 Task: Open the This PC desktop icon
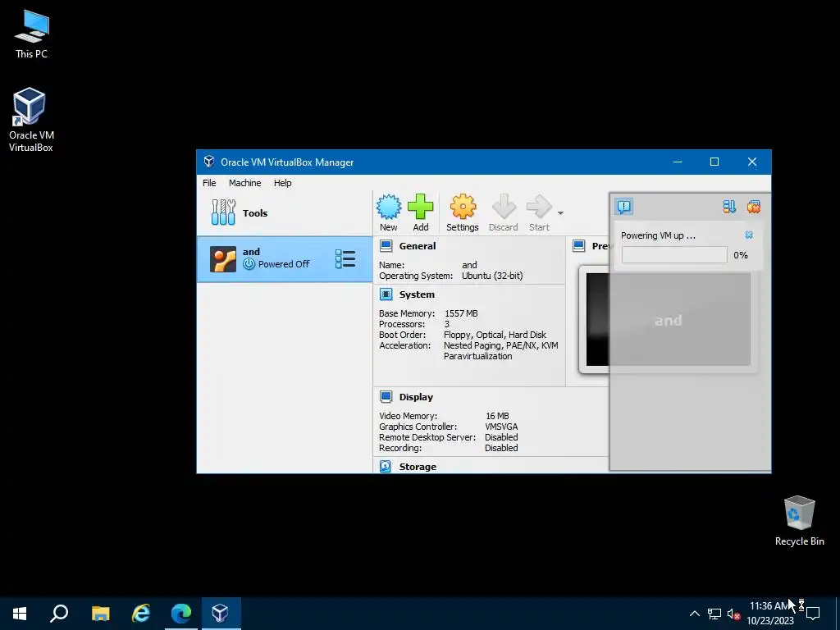[x=32, y=34]
